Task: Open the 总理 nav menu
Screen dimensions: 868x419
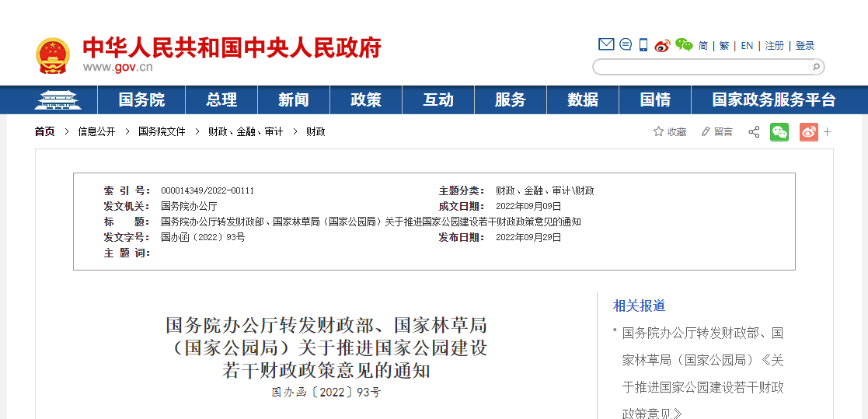Action: pos(221,100)
